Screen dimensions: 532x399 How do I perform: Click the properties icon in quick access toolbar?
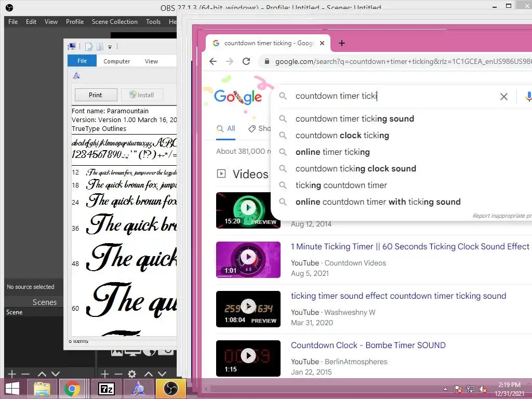pyautogui.click(x=88, y=47)
